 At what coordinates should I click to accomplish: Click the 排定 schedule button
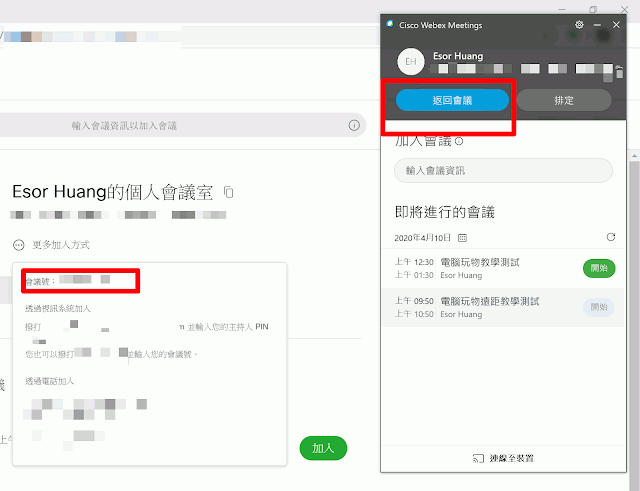564,100
